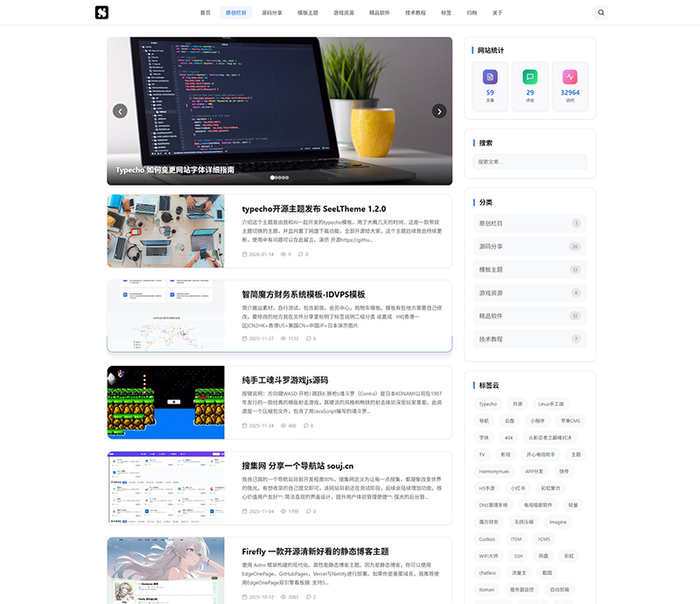Open search with the magnifier icon

600,12
